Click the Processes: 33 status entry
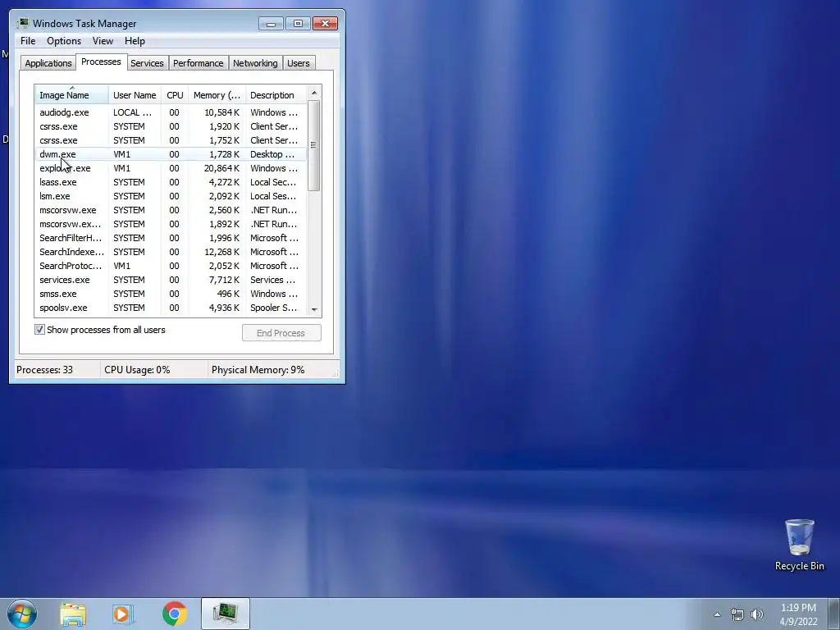 (44, 370)
